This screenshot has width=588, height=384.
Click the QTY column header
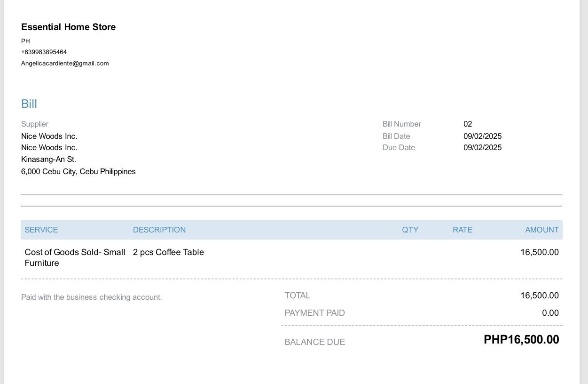pyautogui.click(x=410, y=230)
